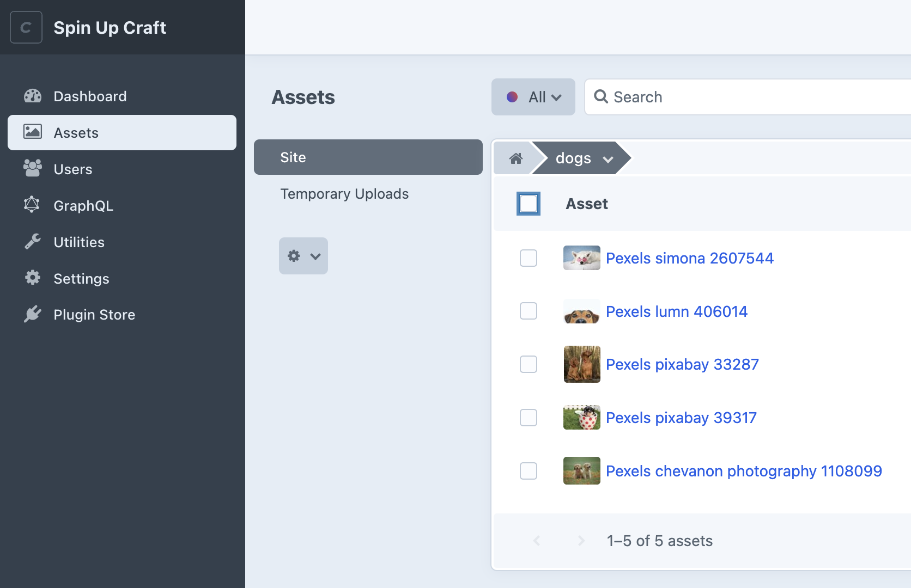This screenshot has height=588, width=911.
Task: Check the Pexels simona 2607544 checkbox
Action: [528, 258]
